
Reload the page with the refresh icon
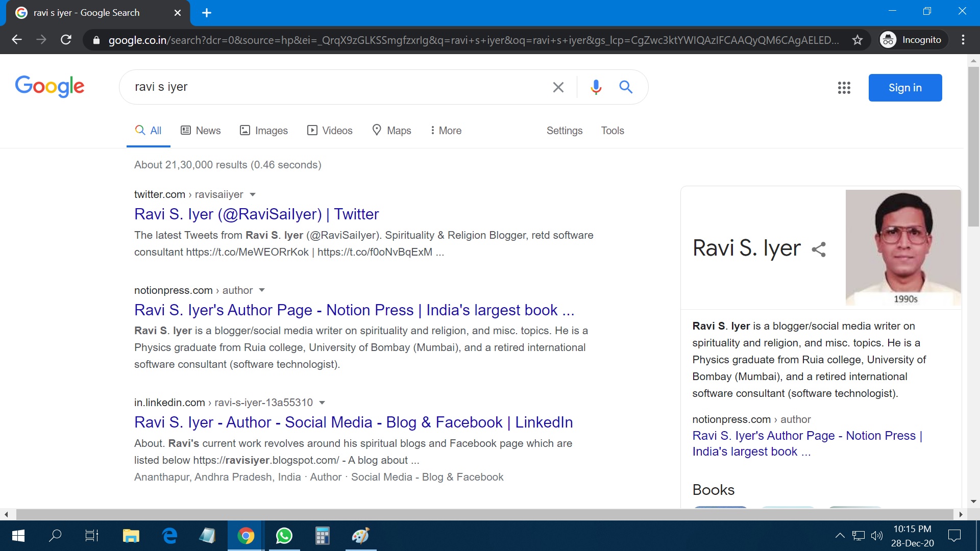66,40
